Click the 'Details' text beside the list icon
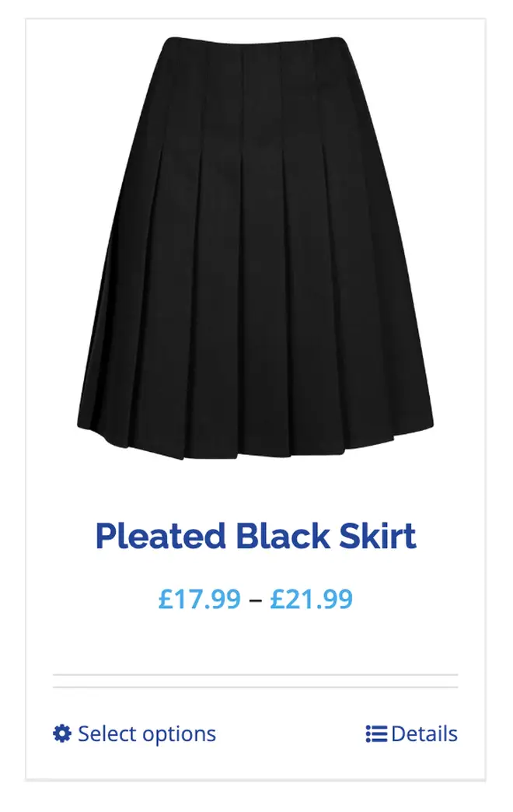This screenshot has height=812, width=513. pos(424,733)
